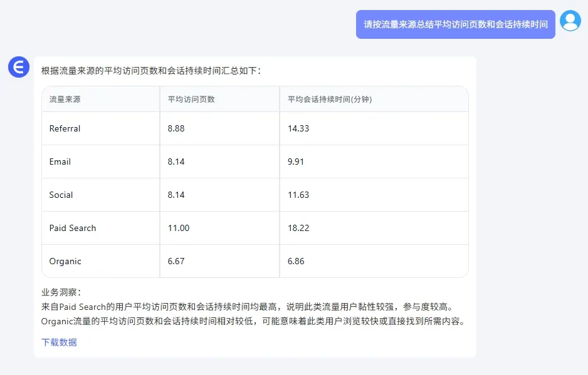Select the Email row label
This screenshot has width=588, height=375.
(60, 162)
